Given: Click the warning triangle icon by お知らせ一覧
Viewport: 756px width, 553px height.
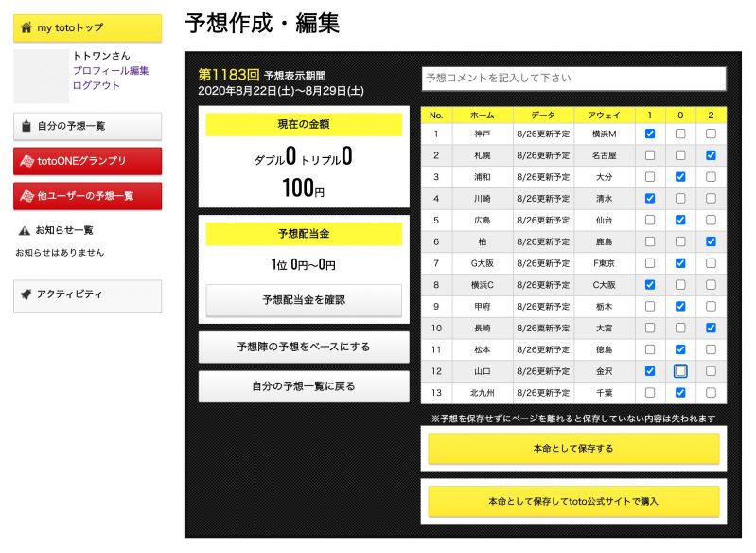Looking at the screenshot, I should pos(24,230).
